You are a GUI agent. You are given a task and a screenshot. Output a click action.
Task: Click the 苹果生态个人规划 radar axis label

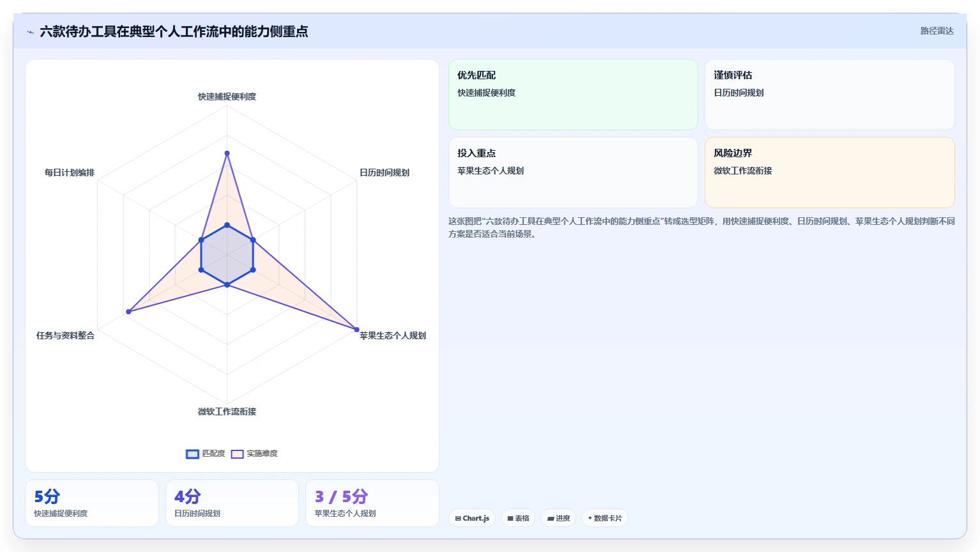point(393,335)
